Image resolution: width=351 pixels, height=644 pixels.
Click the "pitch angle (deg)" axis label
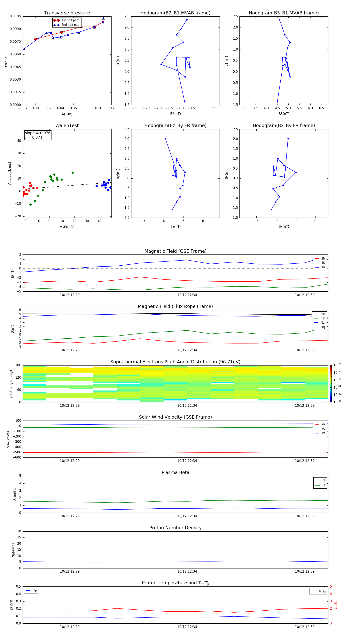click(x=11, y=384)
